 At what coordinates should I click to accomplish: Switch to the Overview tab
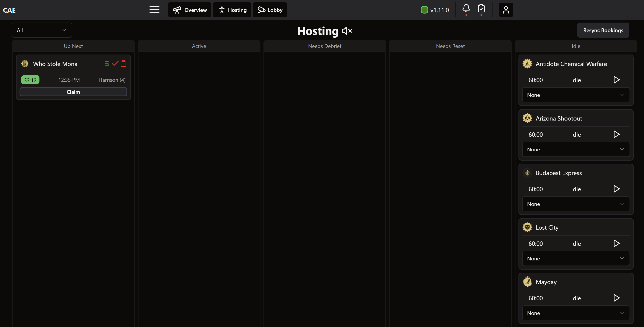click(x=190, y=10)
